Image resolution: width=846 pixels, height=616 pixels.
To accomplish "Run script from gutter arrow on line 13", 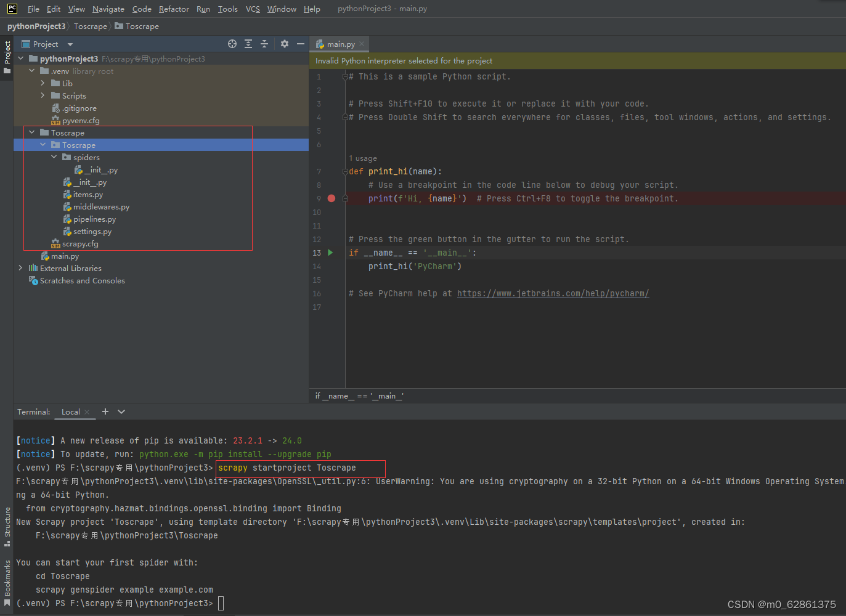I will (x=331, y=253).
